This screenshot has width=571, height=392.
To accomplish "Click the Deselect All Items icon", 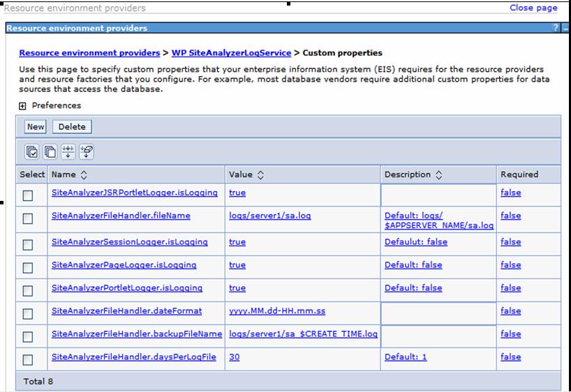I will click(x=50, y=151).
